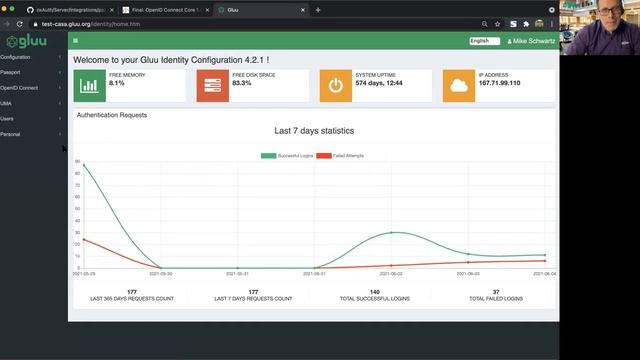Toggle Failed Attempts red legend swatch
Screen dimensions: 640x360
(x=324, y=156)
